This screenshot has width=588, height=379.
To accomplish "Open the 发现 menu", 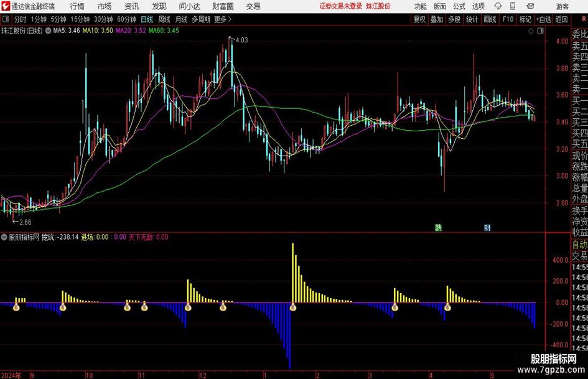I will [x=159, y=6].
